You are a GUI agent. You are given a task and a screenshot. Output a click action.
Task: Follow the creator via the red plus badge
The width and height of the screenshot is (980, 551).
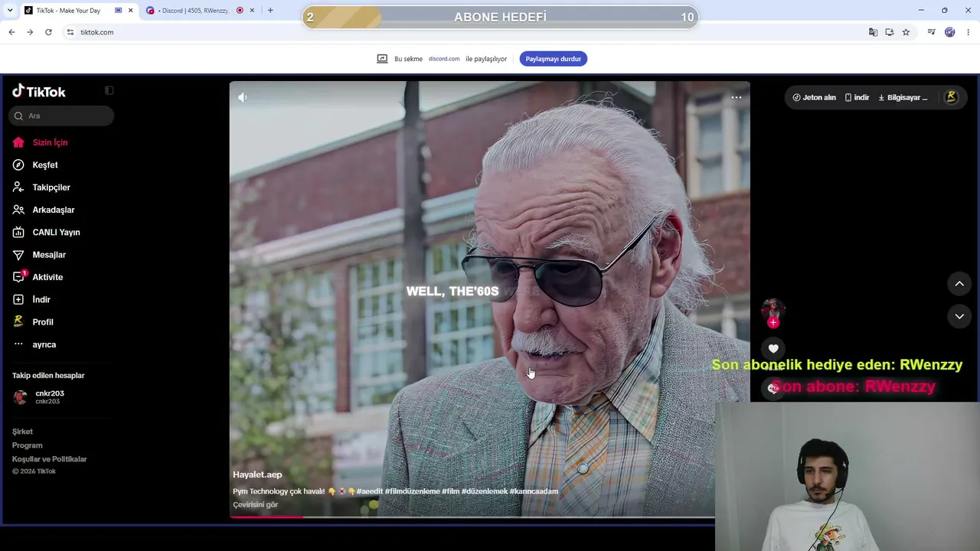(x=773, y=323)
